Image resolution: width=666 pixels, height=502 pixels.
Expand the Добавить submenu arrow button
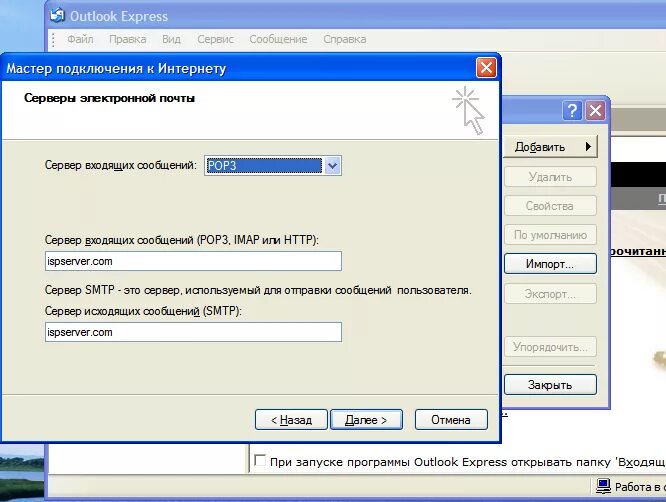click(x=550, y=147)
